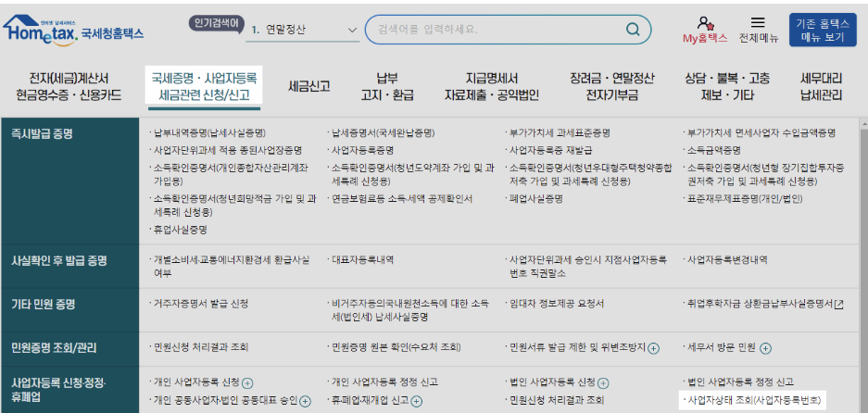This screenshot has height=413, width=868.
Task: Expand plus icon beside 민원서류 발급 제한 및 위변조방지
Action: click(x=653, y=348)
